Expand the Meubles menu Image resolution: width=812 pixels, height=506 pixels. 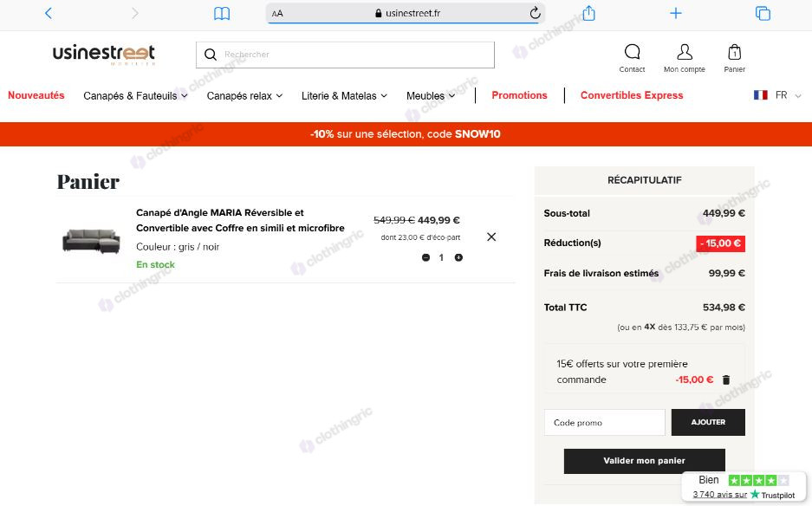point(431,96)
